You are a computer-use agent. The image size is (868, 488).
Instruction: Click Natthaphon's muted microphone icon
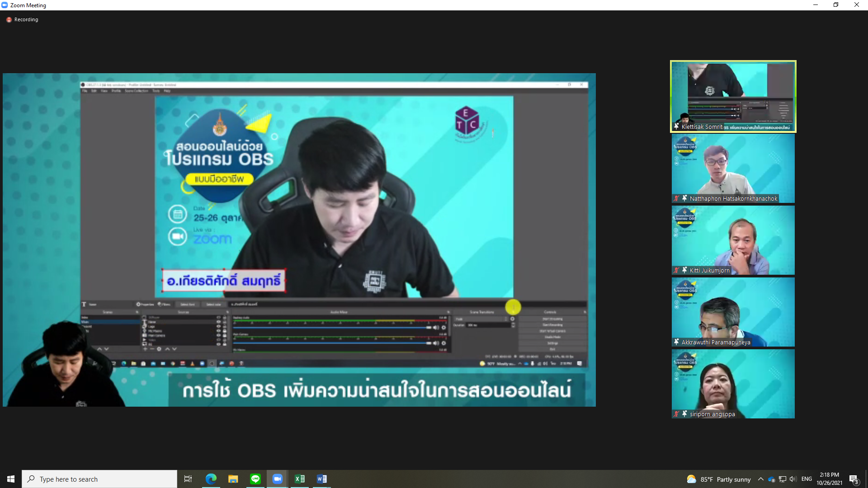[x=676, y=198]
